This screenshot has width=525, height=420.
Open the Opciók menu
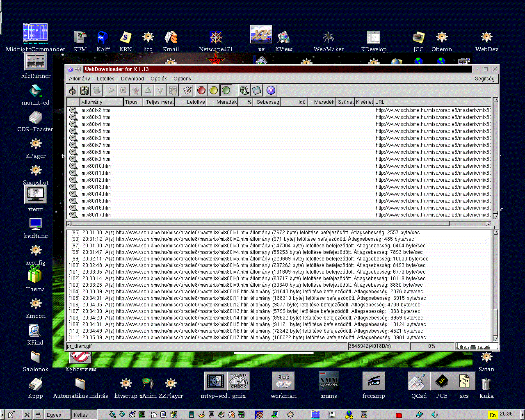[158, 79]
